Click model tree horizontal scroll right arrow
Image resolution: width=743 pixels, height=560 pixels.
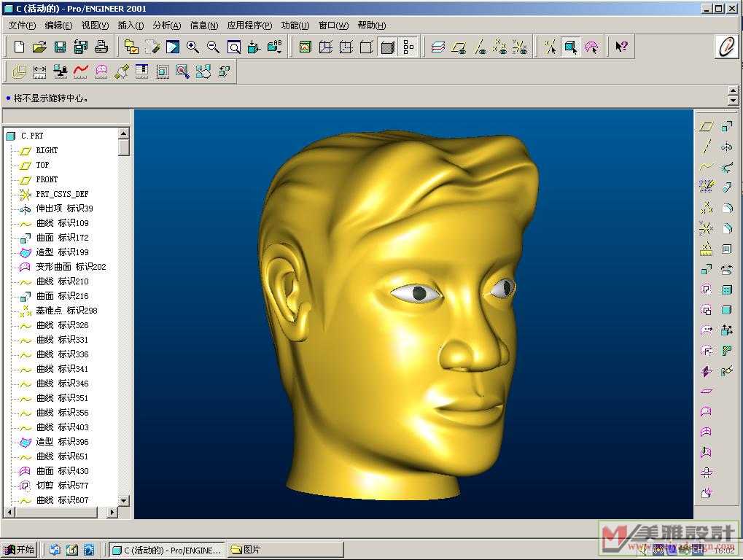(x=112, y=512)
